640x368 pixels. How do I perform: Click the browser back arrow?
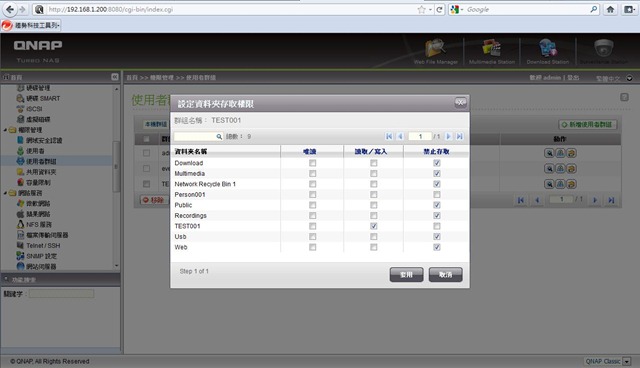click(10, 9)
